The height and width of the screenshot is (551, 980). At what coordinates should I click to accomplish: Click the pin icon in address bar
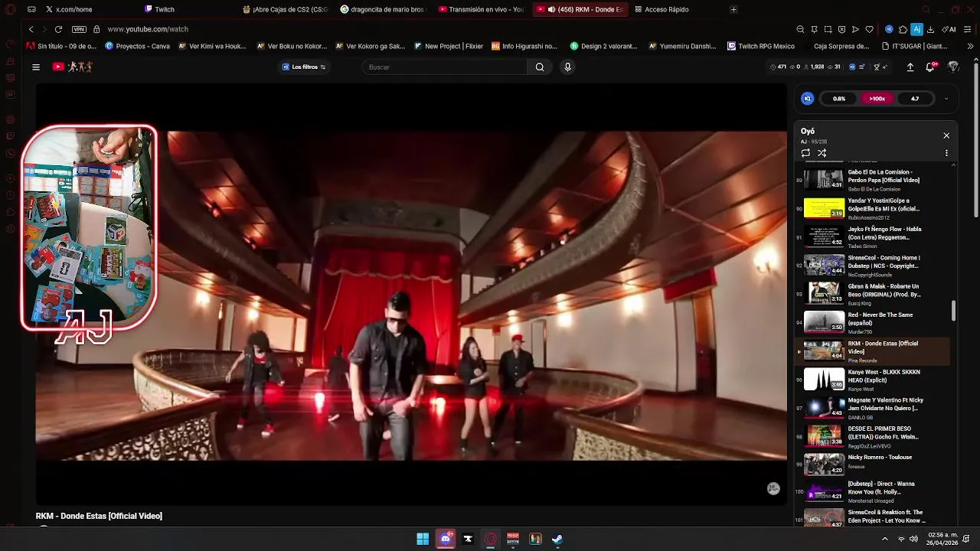pos(814,29)
